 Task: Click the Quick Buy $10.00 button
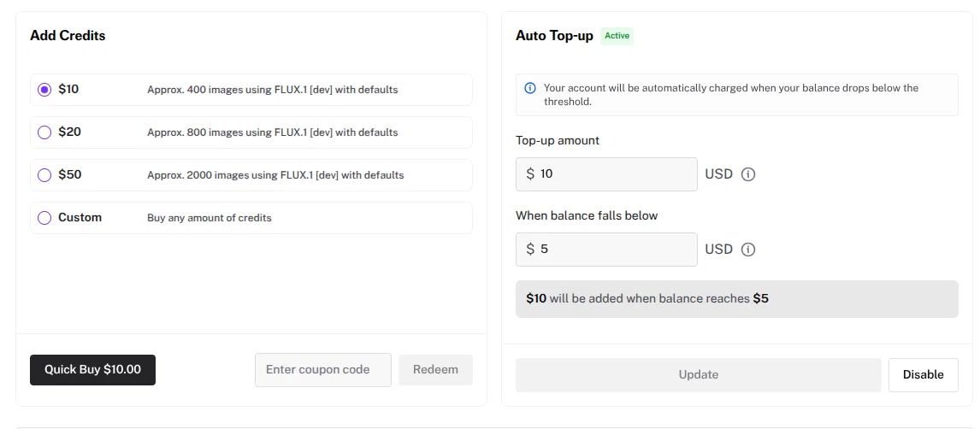(x=92, y=370)
